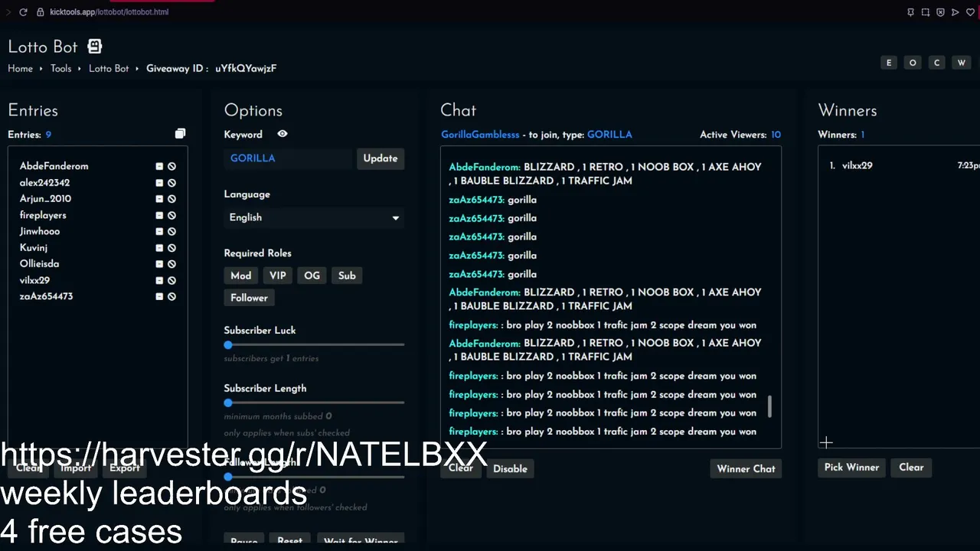Remove vilxx29's entry with the minus icon
Screen dimensions: 980x551
(159, 280)
